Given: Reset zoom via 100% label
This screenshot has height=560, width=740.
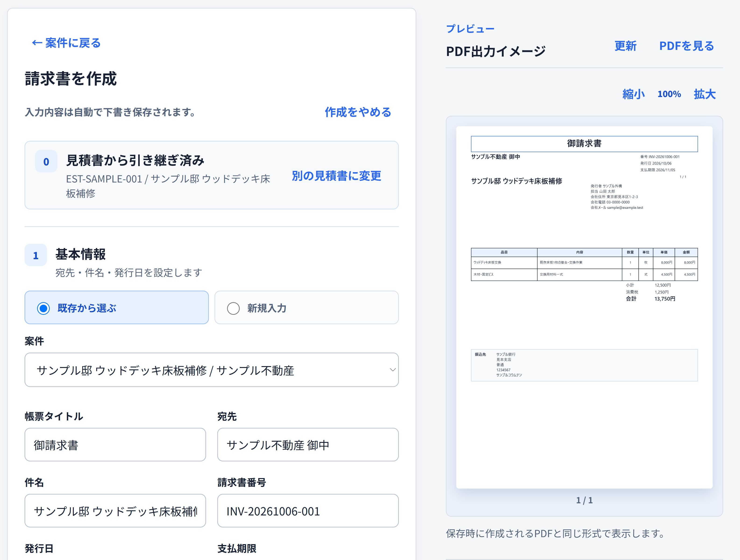Looking at the screenshot, I should pyautogui.click(x=669, y=94).
